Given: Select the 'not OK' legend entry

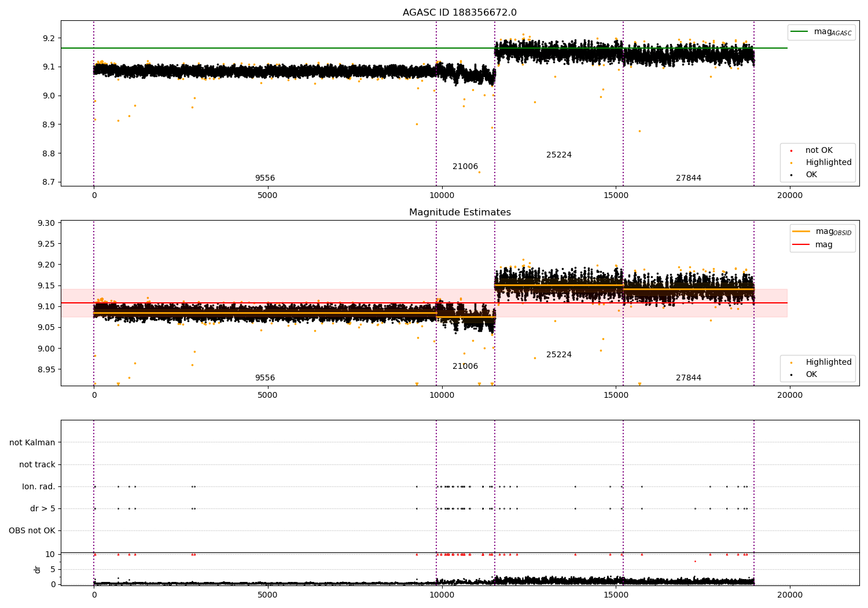Looking at the screenshot, I should pos(812,151).
